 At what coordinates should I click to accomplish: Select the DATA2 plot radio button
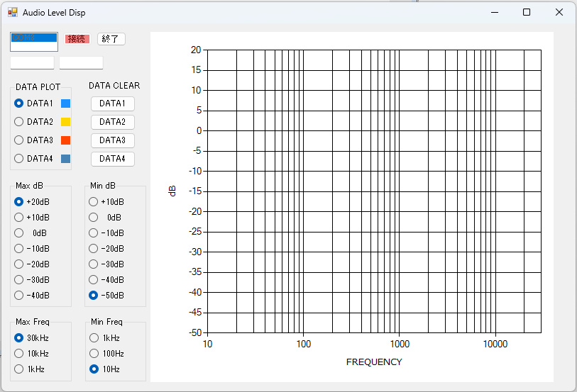pos(20,122)
